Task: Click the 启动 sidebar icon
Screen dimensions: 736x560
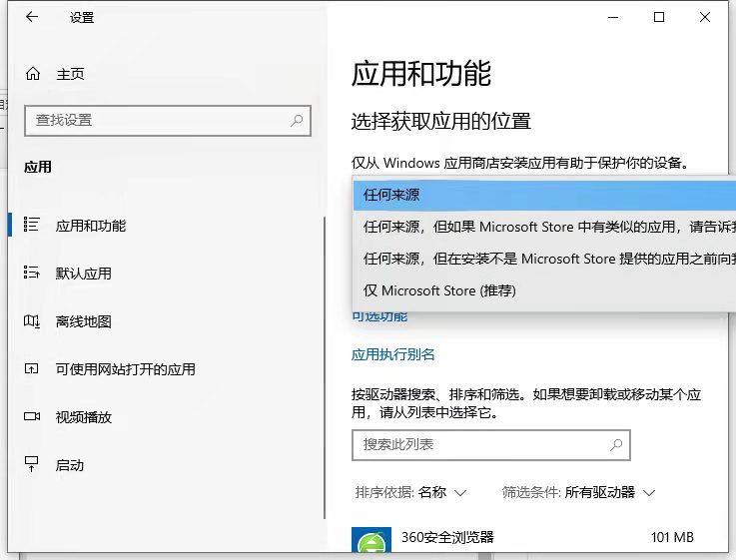Action: pyautogui.click(x=32, y=465)
